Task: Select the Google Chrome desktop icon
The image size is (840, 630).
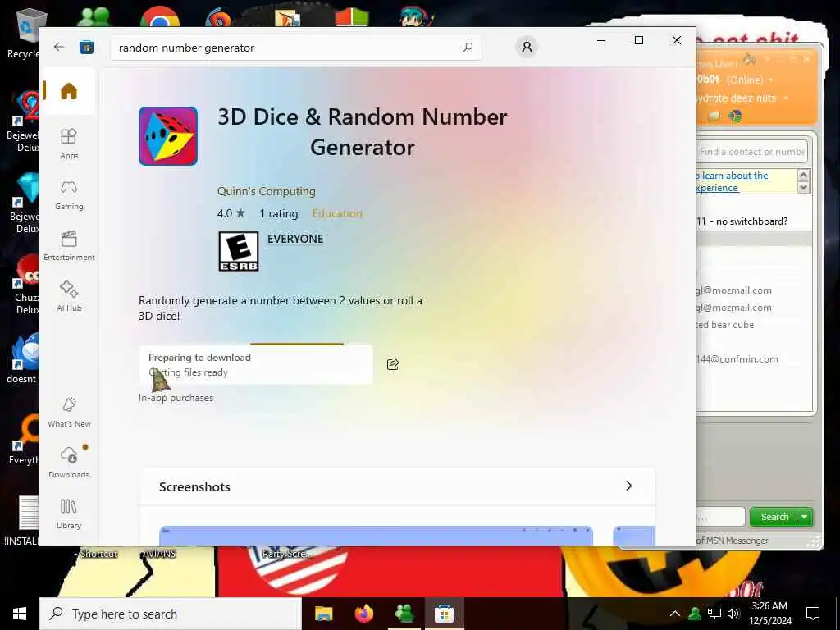Action: point(160,17)
